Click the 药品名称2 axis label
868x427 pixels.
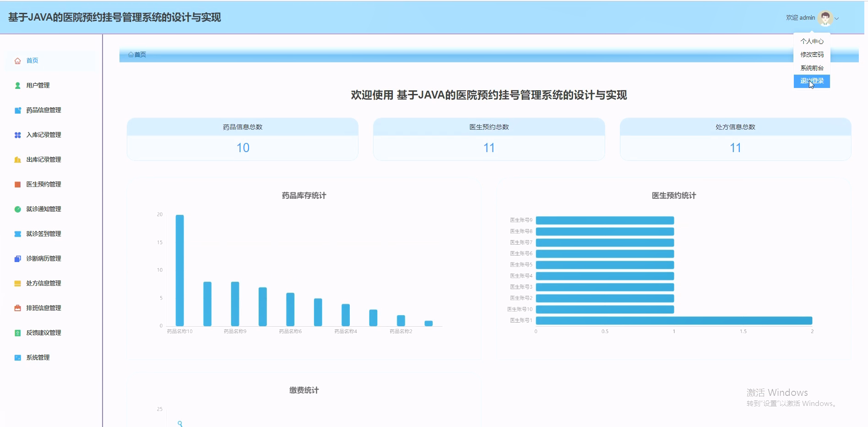coord(401,331)
